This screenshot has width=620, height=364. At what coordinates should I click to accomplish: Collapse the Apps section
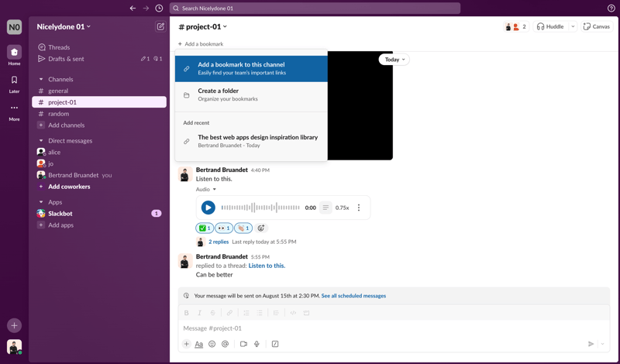point(41,202)
